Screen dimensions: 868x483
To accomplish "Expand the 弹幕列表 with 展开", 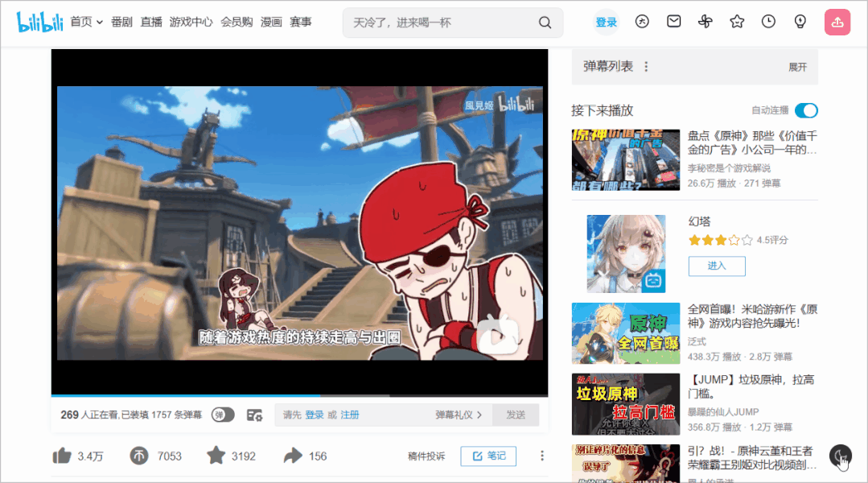I will coord(797,67).
